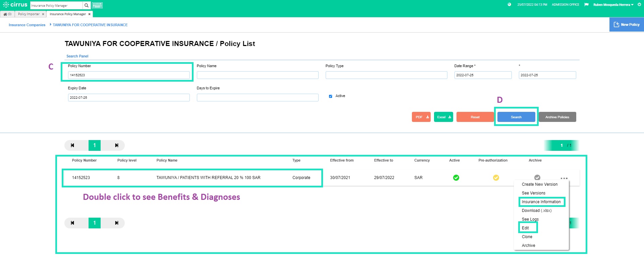Click the Type column header

point(296,161)
